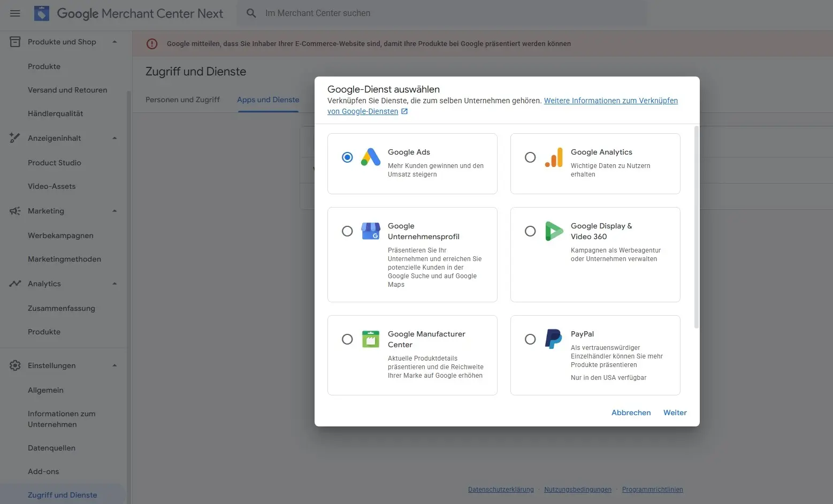
Task: Select the Google Analytics radio button
Action: pyautogui.click(x=530, y=157)
